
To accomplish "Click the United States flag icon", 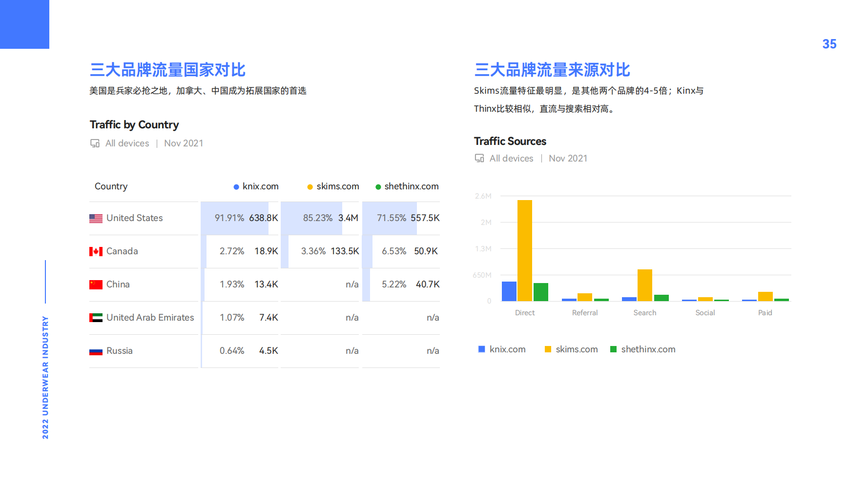I will 96,218.
